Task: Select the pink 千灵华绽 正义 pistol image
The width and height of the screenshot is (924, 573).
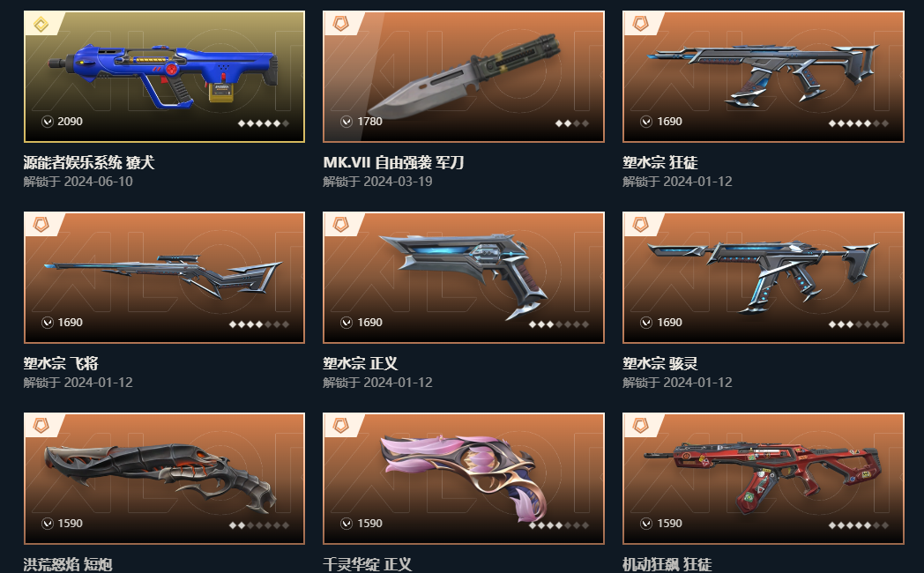Action: coord(464,478)
